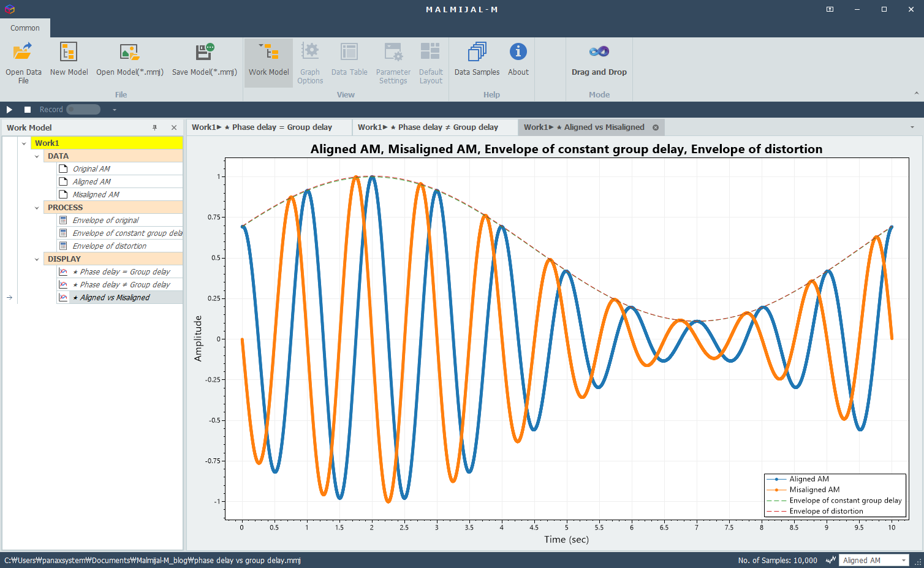The image size is (924, 568).
Task: Click the Original AM document icon
Action: [63, 169]
